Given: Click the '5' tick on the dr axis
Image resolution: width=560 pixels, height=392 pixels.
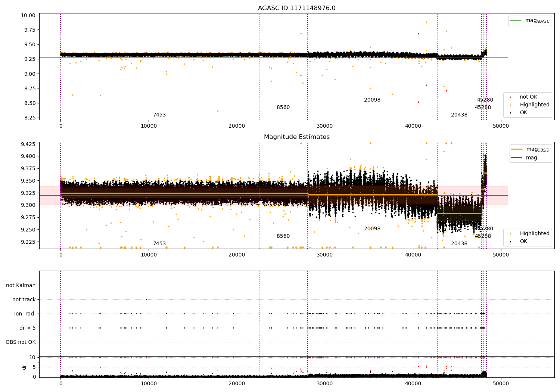Looking at the screenshot, I should (x=34, y=367).
